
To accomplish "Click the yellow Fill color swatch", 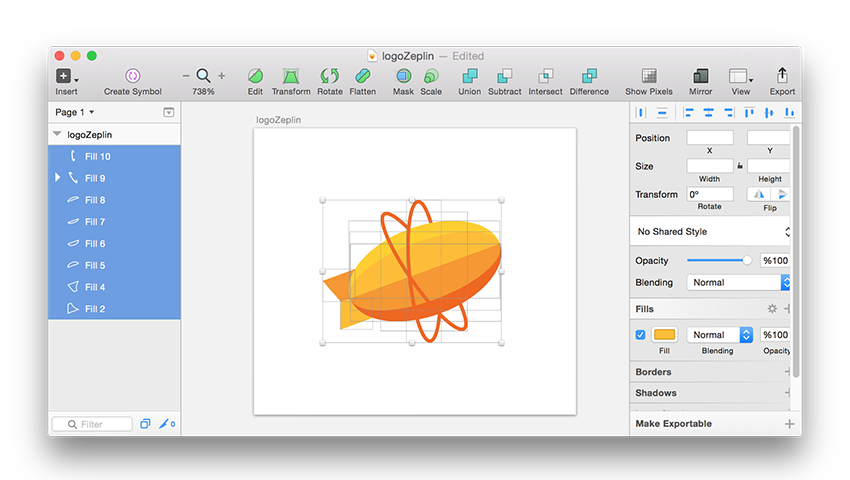I will pos(664,335).
